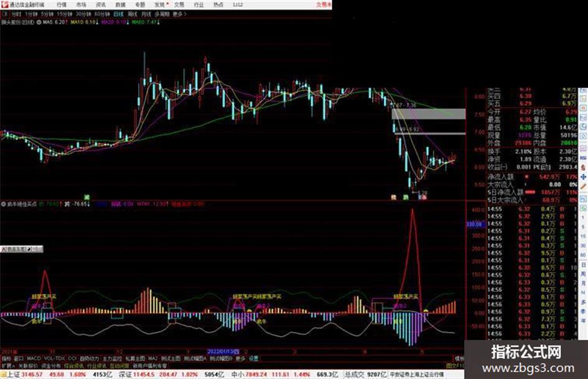Select the 主力监控 indicator tab
Screen dimensions: 588x379
(x=112, y=358)
